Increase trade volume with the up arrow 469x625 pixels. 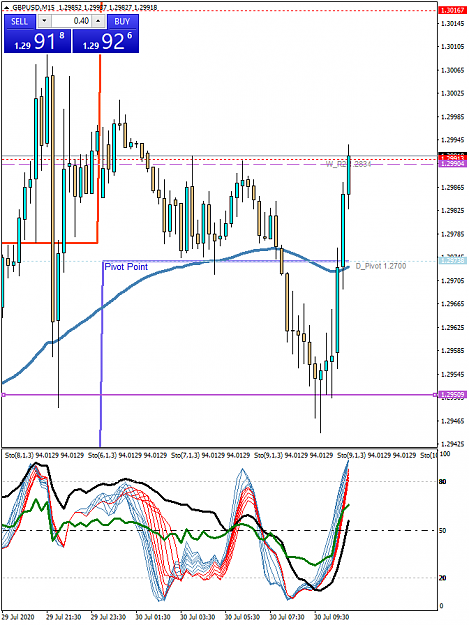pyautogui.click(x=98, y=21)
